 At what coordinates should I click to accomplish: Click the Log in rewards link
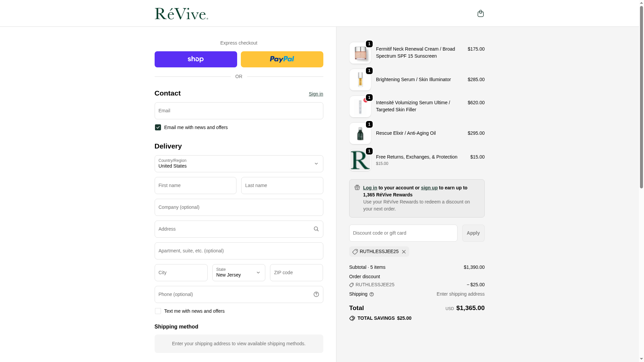coord(370,188)
